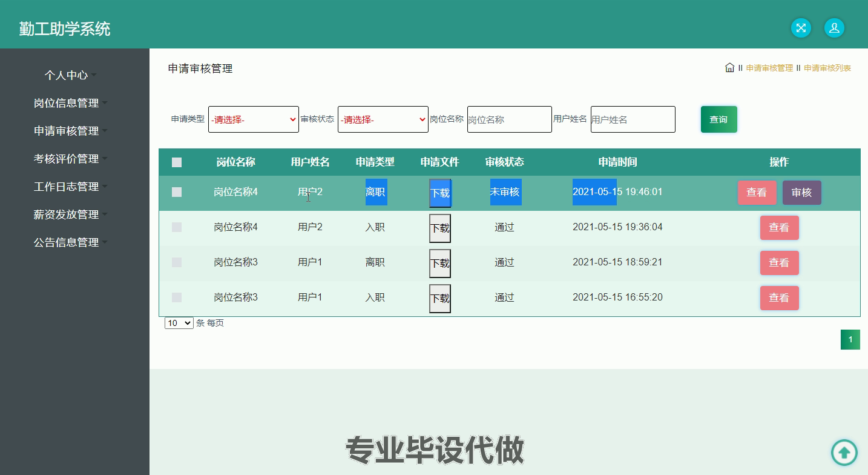The width and height of the screenshot is (868, 475).
Task: Click the 用户姓名 column header
Action: [x=311, y=162]
